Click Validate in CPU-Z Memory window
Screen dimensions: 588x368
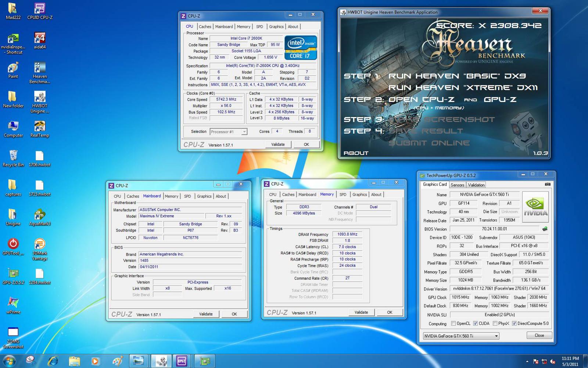(x=361, y=312)
